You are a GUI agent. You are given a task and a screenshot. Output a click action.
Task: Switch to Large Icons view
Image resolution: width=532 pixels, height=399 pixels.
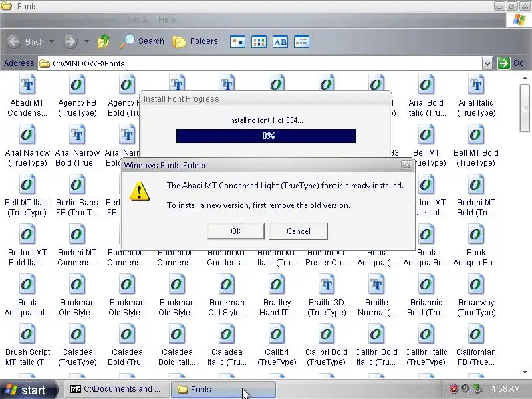pyautogui.click(x=237, y=42)
